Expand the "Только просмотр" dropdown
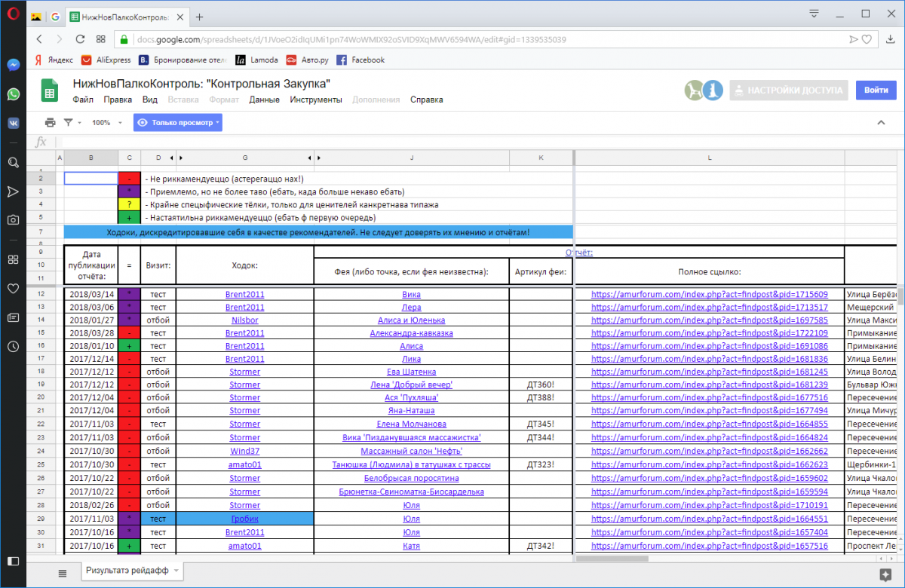This screenshot has height=588, width=905. (x=178, y=122)
